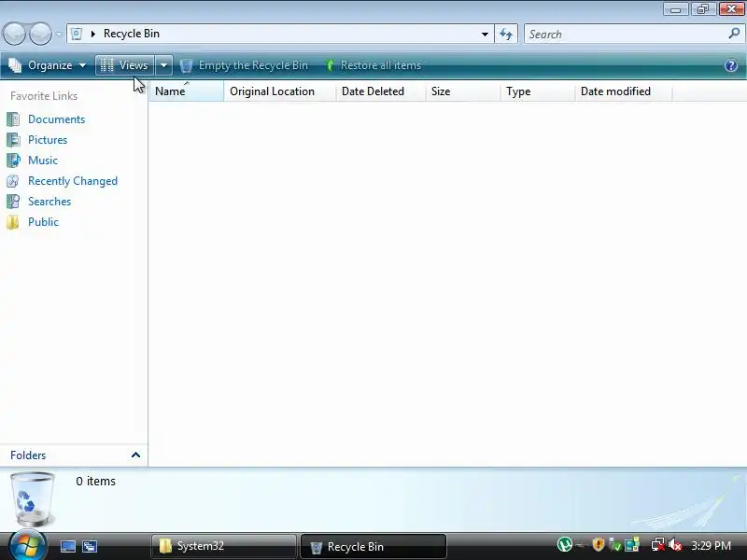This screenshot has width=747, height=560.
Task: Sort by Original Location column
Action: coord(279,91)
